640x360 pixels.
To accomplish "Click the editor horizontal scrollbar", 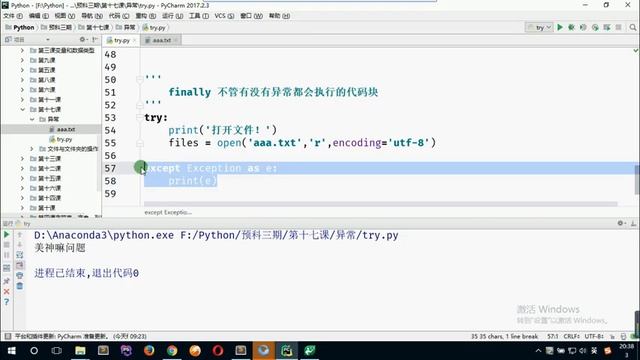I will pos(380,204).
